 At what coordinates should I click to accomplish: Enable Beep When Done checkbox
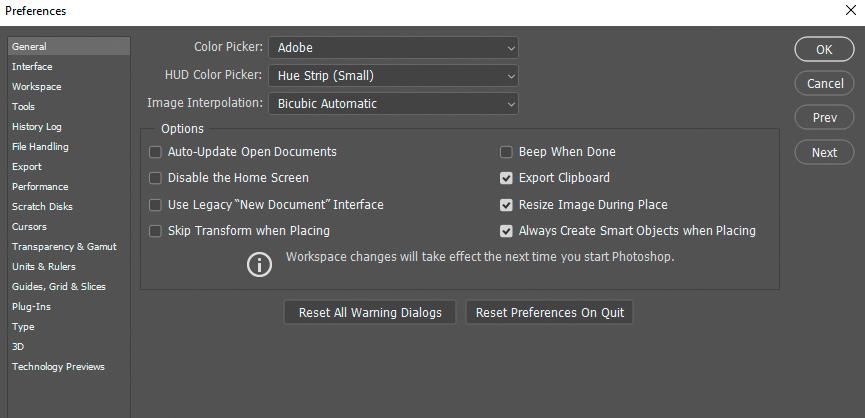coord(506,152)
